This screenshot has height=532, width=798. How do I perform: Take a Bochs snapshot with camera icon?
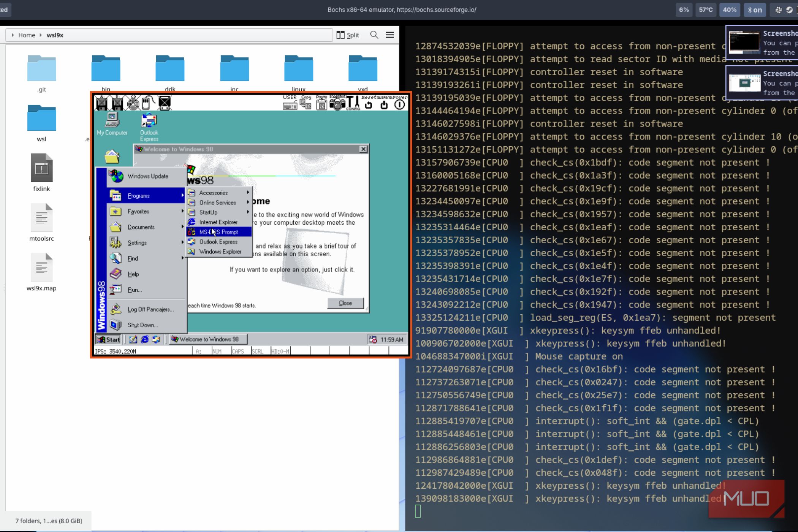point(337,103)
